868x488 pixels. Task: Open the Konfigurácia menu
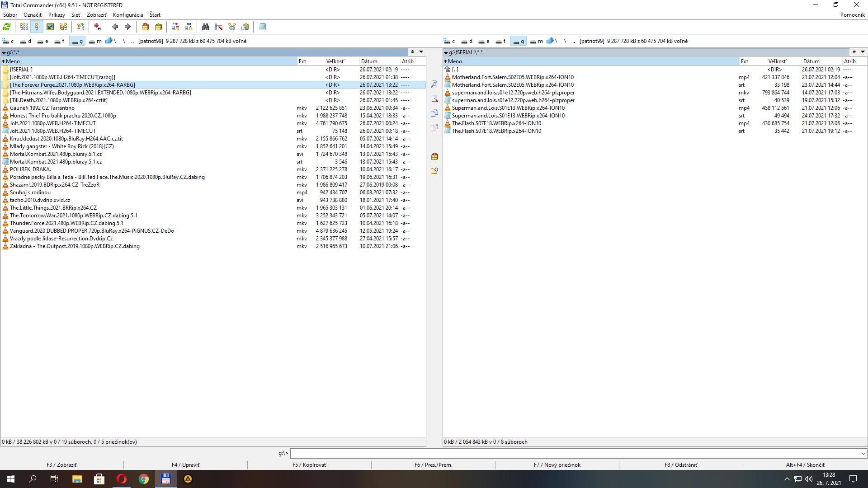click(128, 15)
